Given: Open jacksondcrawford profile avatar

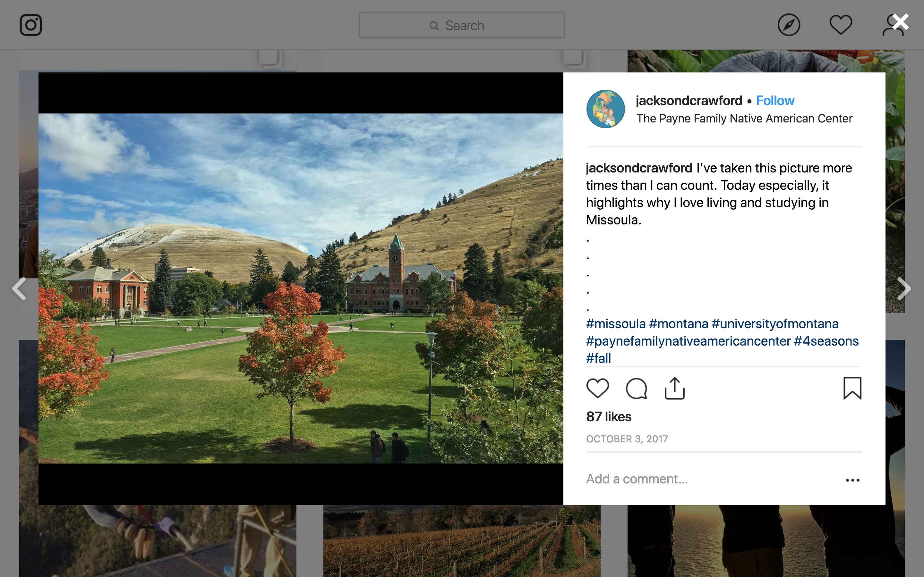Looking at the screenshot, I should tap(605, 109).
